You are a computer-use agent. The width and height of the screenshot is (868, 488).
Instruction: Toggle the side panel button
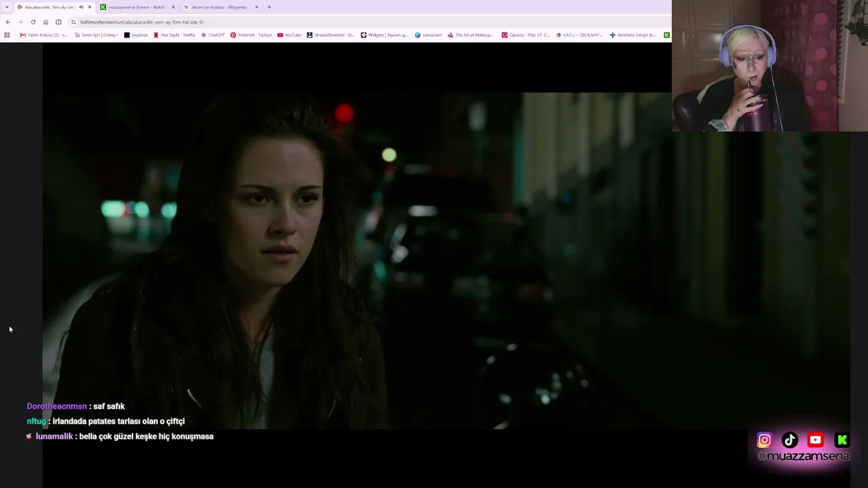click(58, 22)
